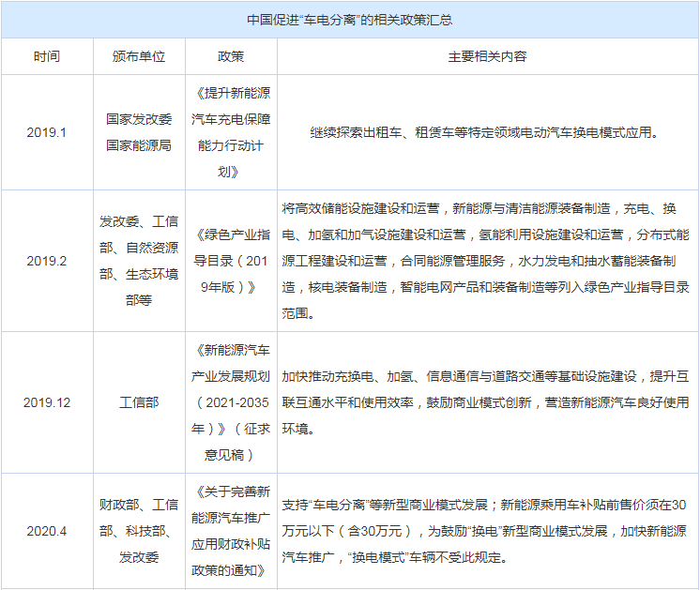This screenshot has width=700, height=590.
Task: Click the policy 《绿色产业指导目录（2019年版）》
Action: (231, 261)
